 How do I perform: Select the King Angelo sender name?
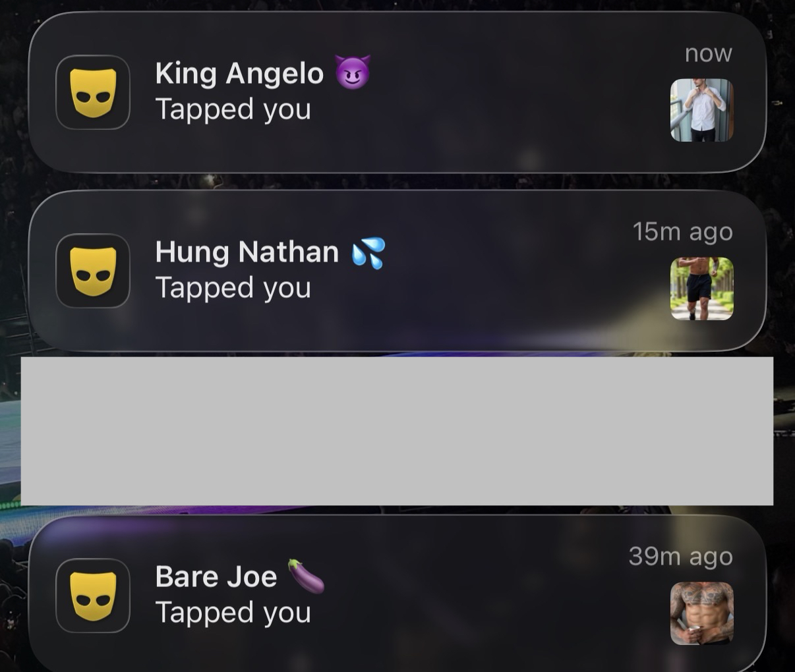[x=239, y=73]
